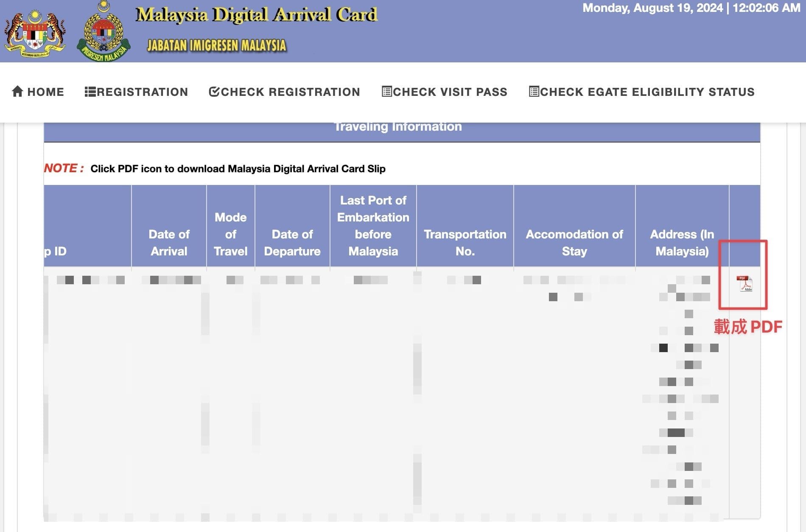The width and height of the screenshot is (806, 532).
Task: Click the Transportation No. column header
Action: pos(465,243)
